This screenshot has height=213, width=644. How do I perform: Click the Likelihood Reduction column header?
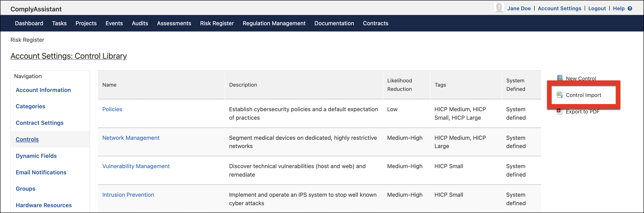[x=406, y=85]
